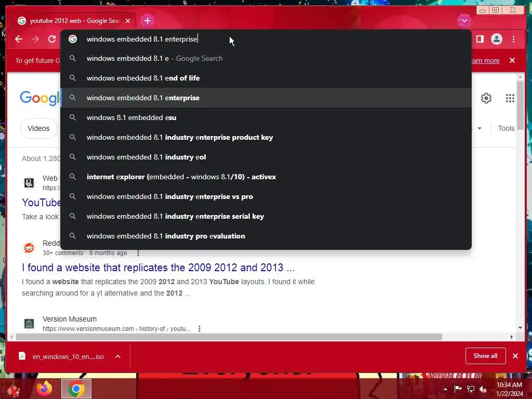Click the vertical scrollbar thumb on the page

[x=520, y=106]
